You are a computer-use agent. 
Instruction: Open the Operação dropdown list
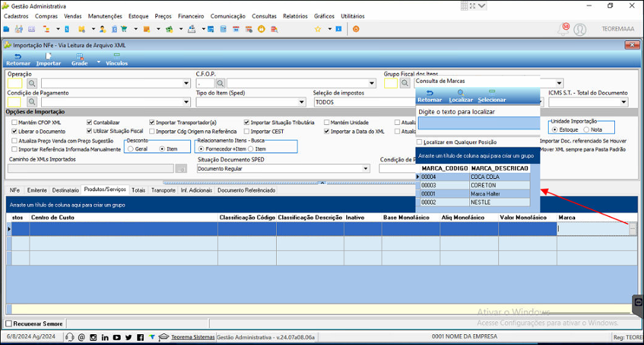pos(186,83)
